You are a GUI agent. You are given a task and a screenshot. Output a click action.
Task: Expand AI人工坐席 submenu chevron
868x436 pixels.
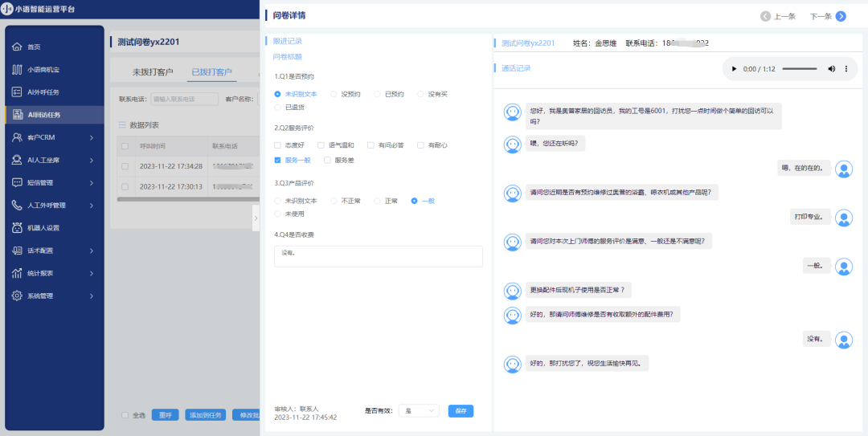click(92, 160)
